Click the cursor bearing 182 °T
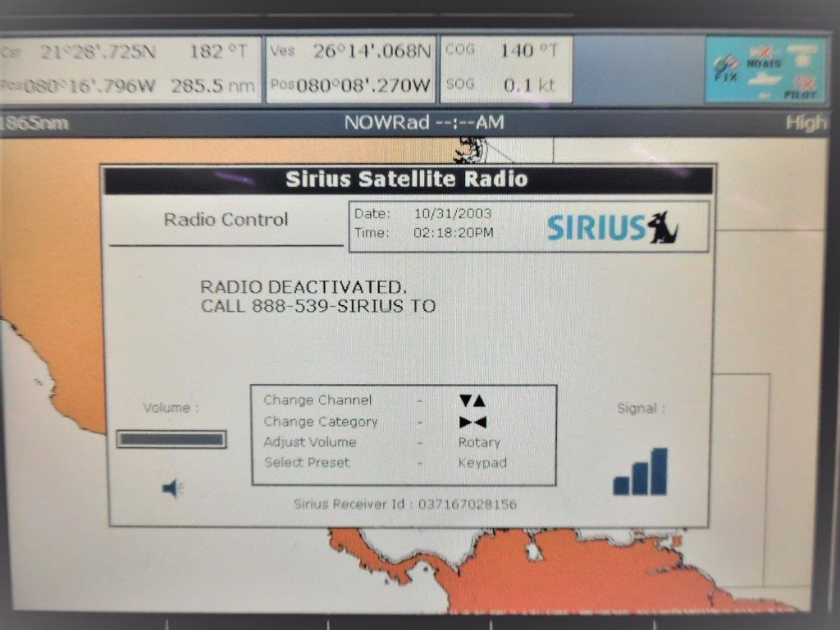Viewport: 840px width, 630px height. pyautogui.click(x=218, y=52)
